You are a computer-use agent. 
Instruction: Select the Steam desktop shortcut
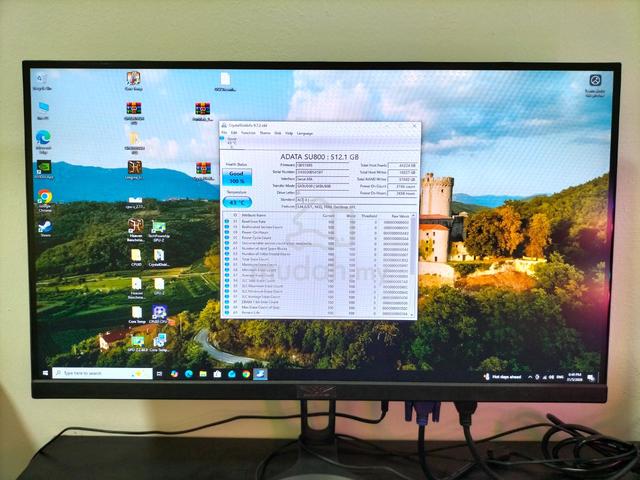point(45,229)
